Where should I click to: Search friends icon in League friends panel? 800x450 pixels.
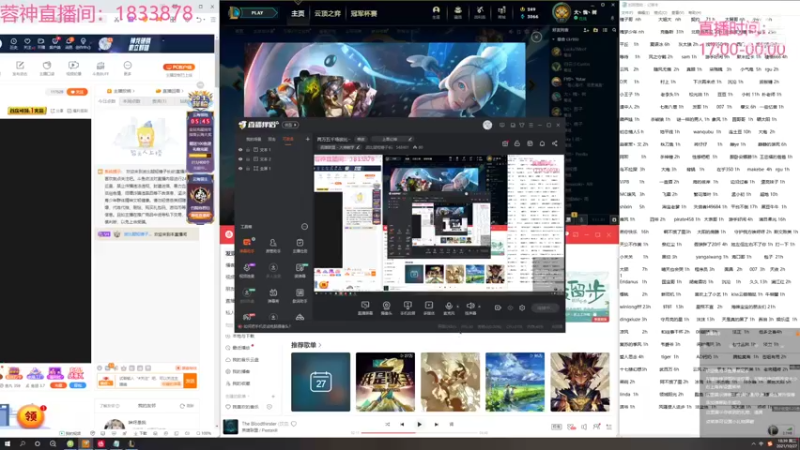[614, 30]
